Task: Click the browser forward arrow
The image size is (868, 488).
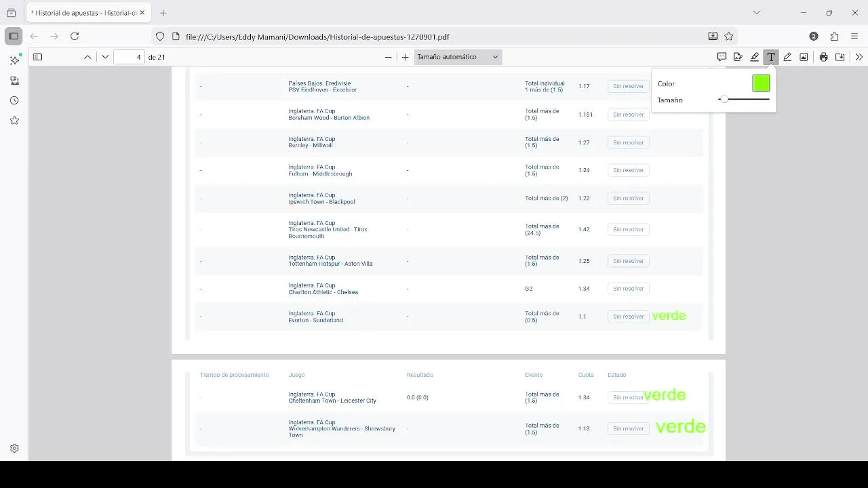Action: pos(54,36)
